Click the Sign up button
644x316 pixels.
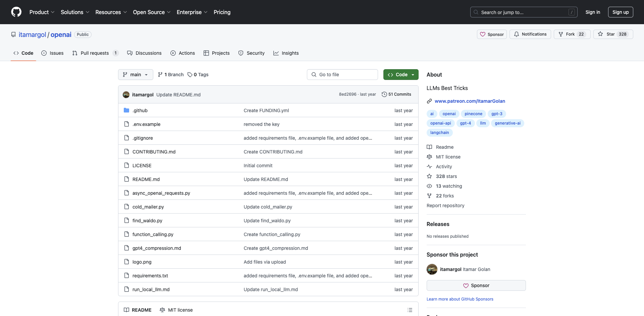click(621, 12)
